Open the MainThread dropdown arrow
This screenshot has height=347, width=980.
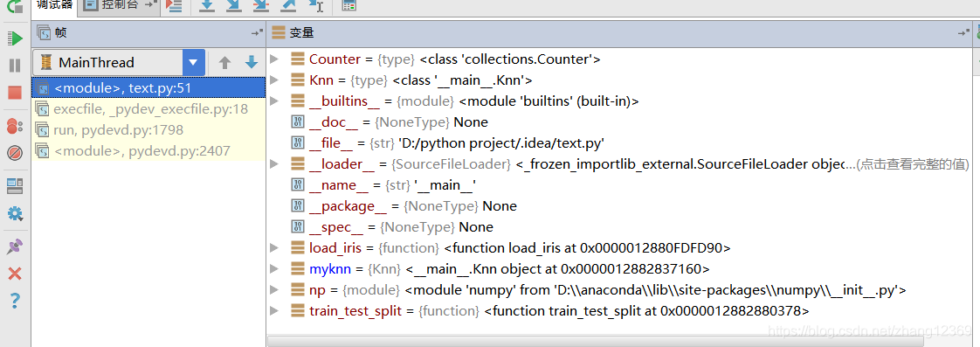point(193,63)
